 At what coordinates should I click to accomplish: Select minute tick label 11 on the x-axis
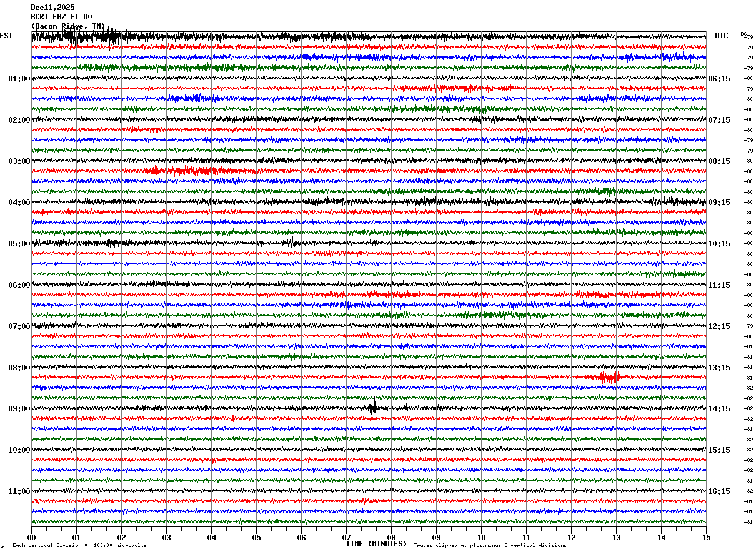tap(526, 537)
